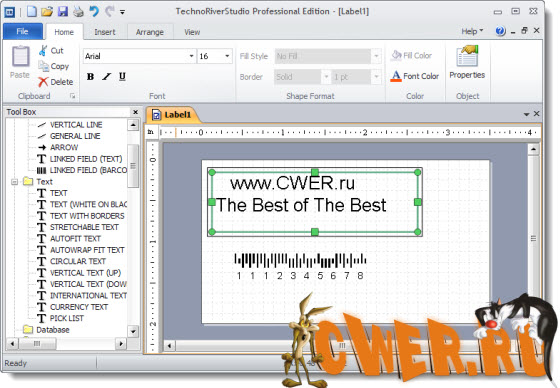Delete object using the red X icon
The image size is (560, 388).
(x=43, y=82)
